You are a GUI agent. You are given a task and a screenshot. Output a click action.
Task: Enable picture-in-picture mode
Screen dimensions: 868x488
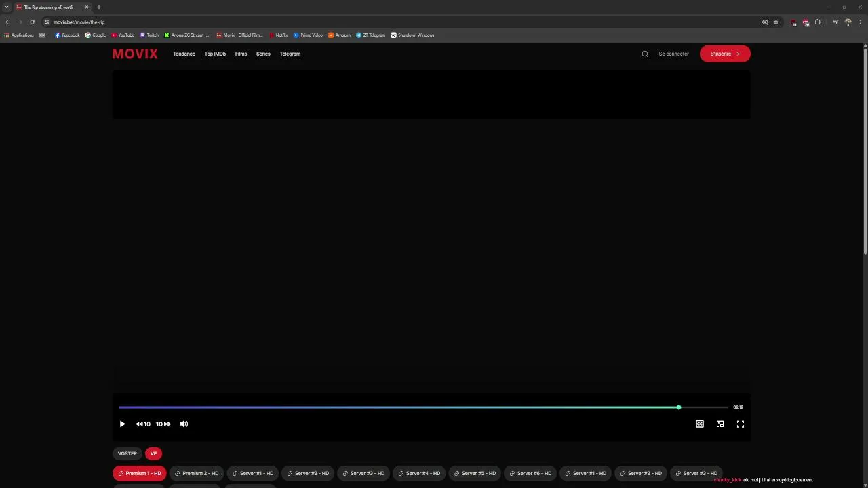click(720, 424)
